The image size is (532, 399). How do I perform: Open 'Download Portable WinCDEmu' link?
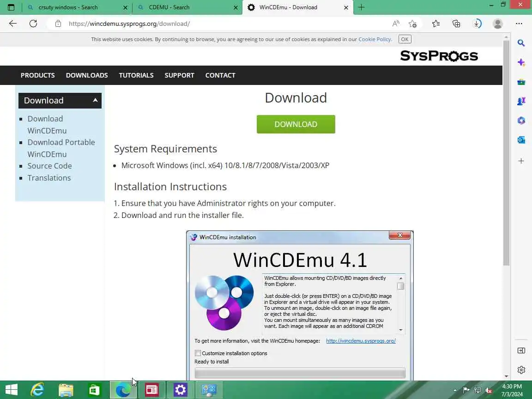[x=61, y=148]
